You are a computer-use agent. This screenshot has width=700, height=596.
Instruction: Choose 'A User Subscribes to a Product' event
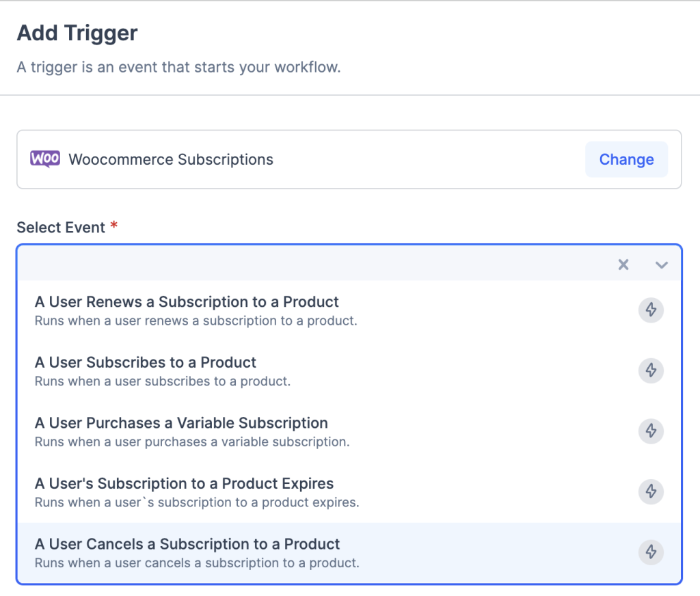pos(146,362)
